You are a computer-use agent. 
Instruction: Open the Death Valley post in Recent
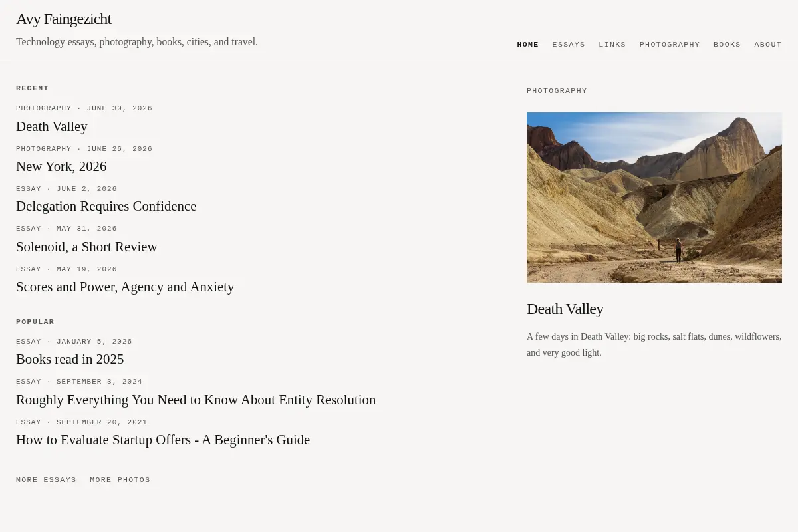pos(52,126)
